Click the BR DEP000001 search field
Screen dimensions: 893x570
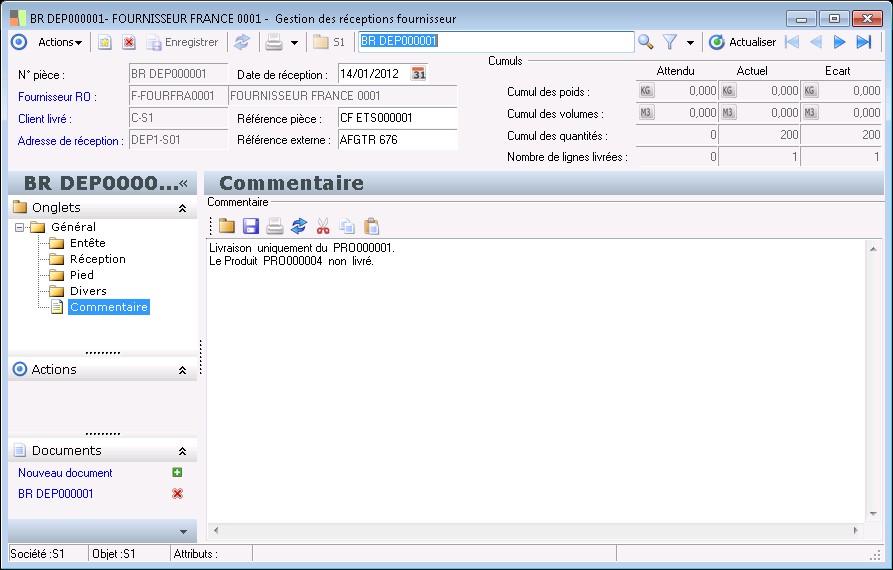click(496, 42)
